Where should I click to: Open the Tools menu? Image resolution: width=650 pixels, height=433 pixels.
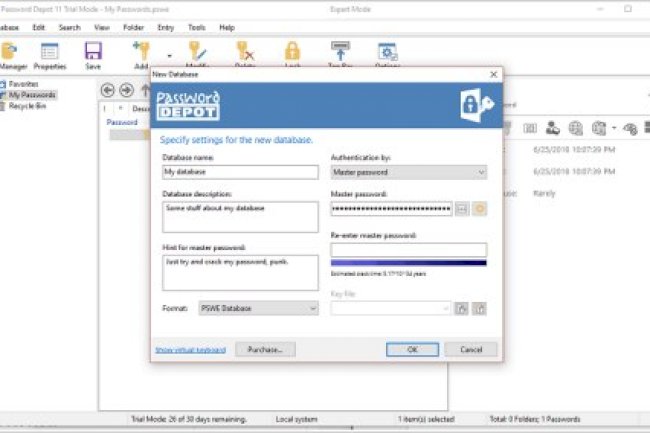pyautogui.click(x=196, y=28)
